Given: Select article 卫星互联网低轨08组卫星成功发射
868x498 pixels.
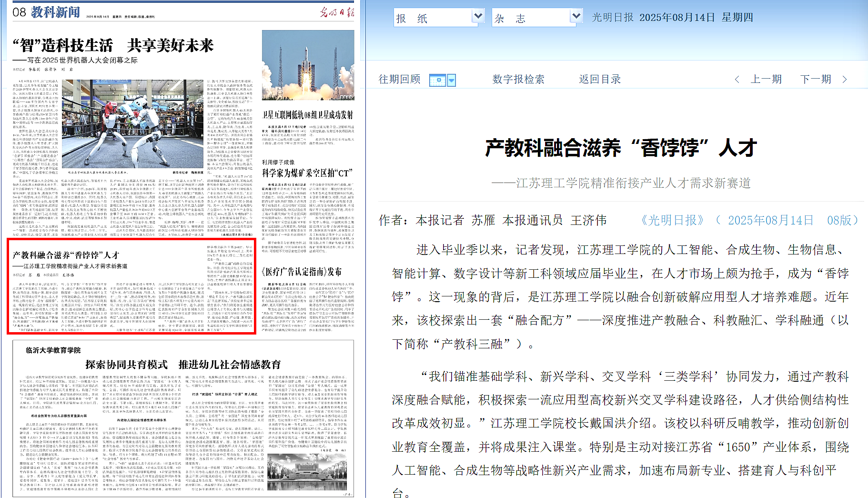Looking at the screenshot, I should (308, 115).
